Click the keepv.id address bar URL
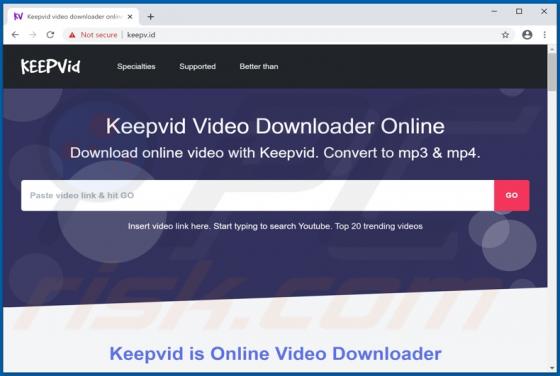Viewport: 560px width, 376px height. pos(141,35)
